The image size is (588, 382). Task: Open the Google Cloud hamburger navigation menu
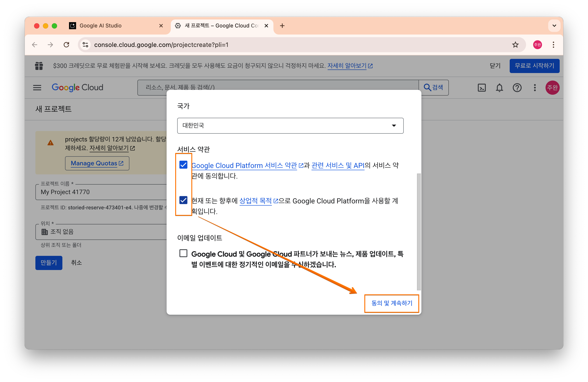[37, 87]
